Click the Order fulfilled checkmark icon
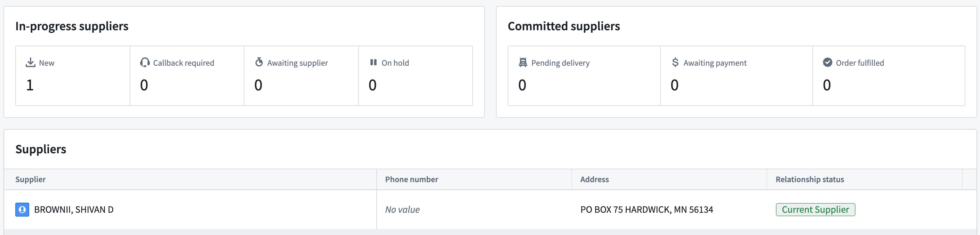This screenshot has width=980, height=235. pyautogui.click(x=827, y=62)
